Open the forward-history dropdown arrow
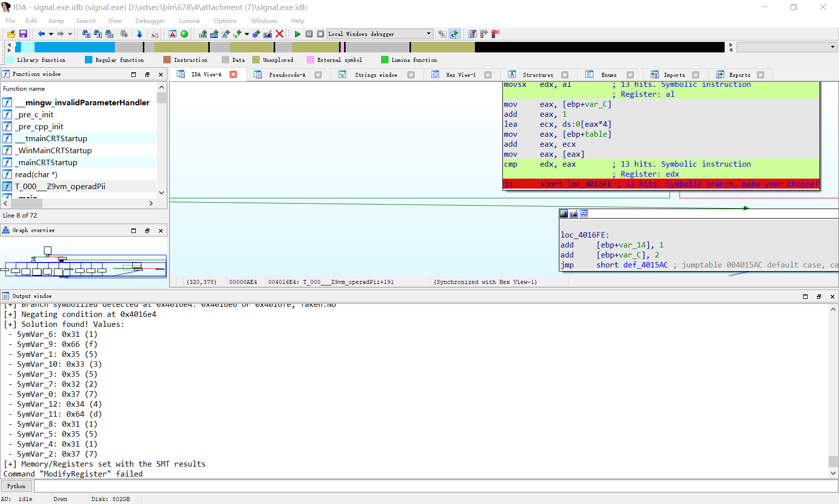This screenshot has width=839, height=504. click(x=70, y=34)
